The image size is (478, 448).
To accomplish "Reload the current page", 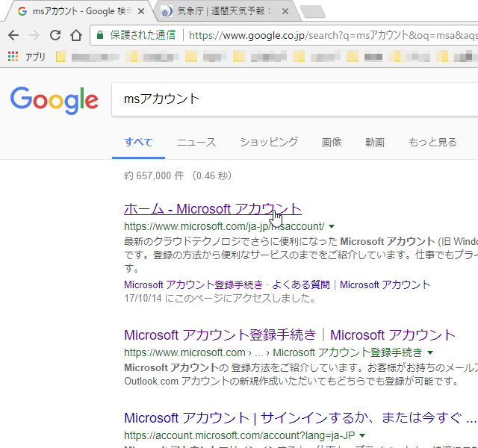I will click(x=55, y=35).
